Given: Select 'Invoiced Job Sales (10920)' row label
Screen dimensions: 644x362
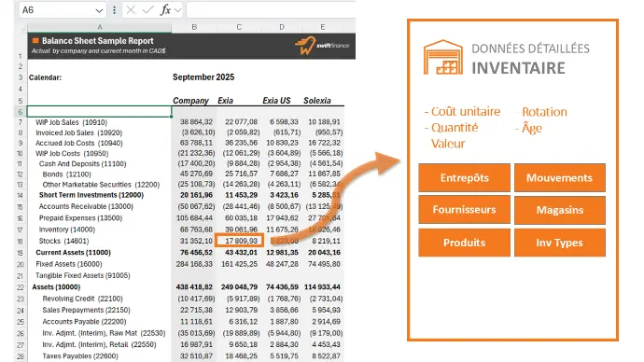Looking at the screenshot, I should tap(78, 132).
